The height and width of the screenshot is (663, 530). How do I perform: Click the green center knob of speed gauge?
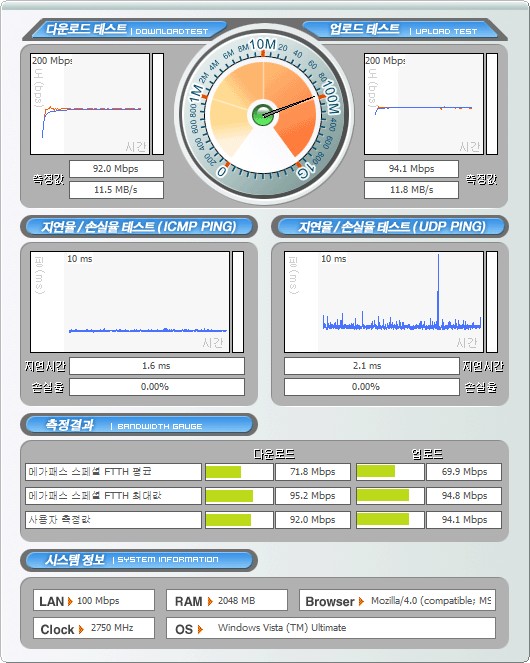pos(263,115)
